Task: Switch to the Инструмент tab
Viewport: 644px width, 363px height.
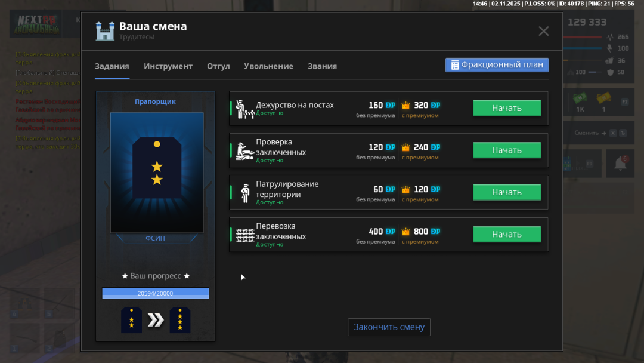Action: point(168,66)
